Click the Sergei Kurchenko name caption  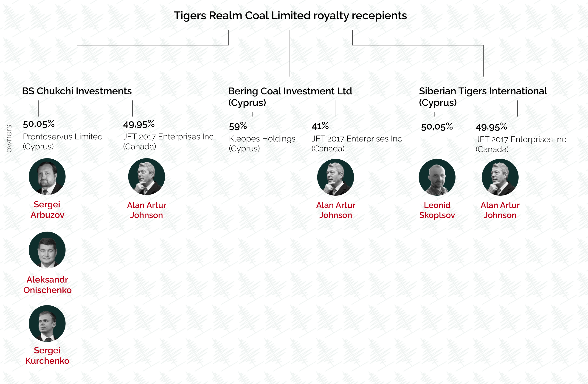point(47,356)
